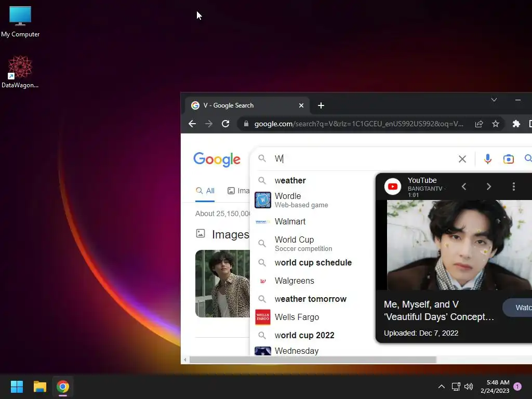Select Wells Fargo suggestion
The width and height of the screenshot is (532, 399).
click(312, 317)
